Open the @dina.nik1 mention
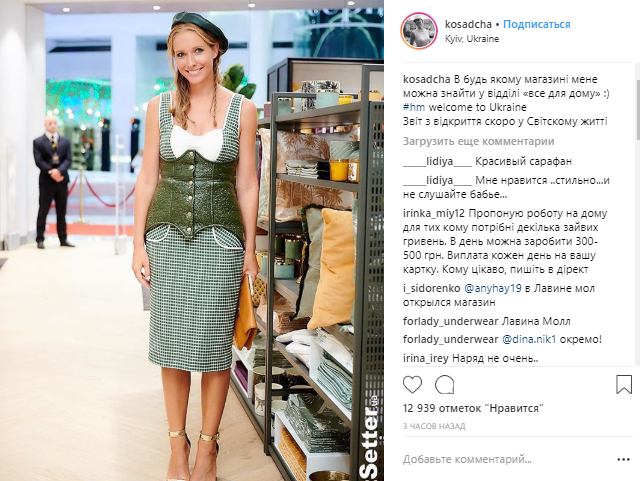 [x=529, y=339]
